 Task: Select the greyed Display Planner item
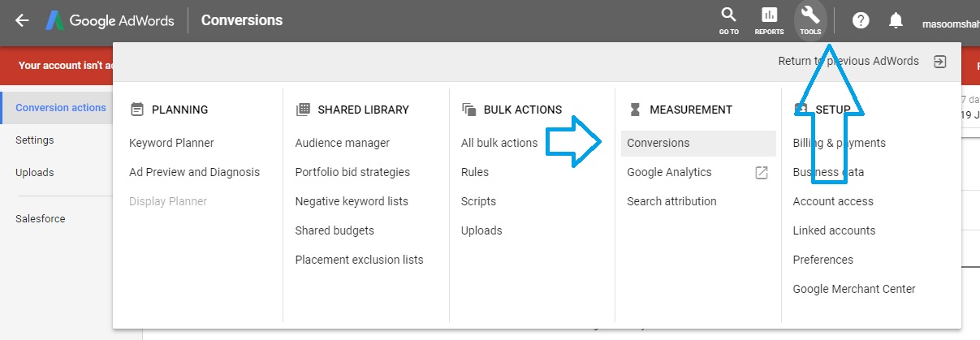pos(168,201)
